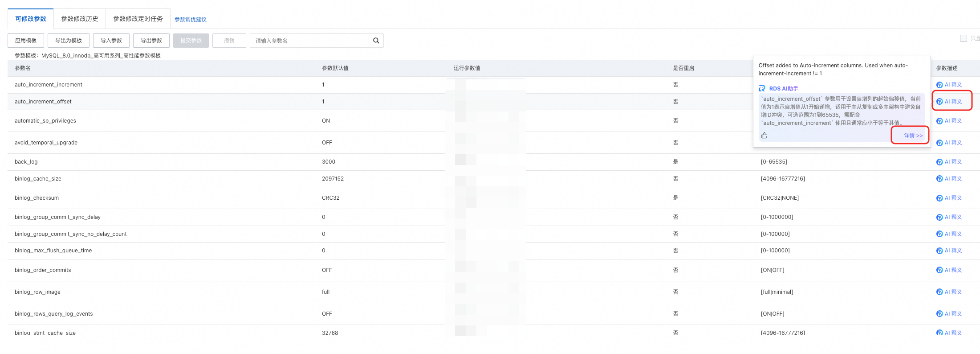The width and height of the screenshot is (980, 354).
Task: Click the 撤销 button
Action: click(x=229, y=41)
